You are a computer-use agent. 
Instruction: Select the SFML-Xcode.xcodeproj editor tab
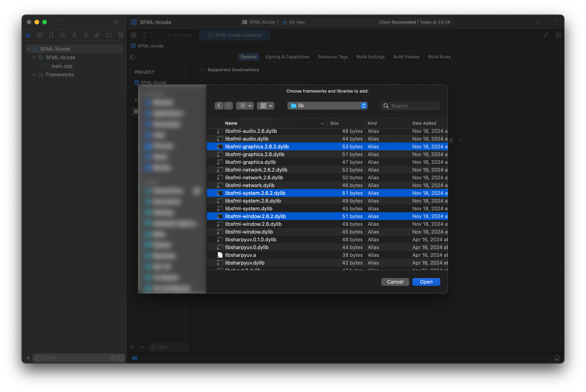click(235, 35)
